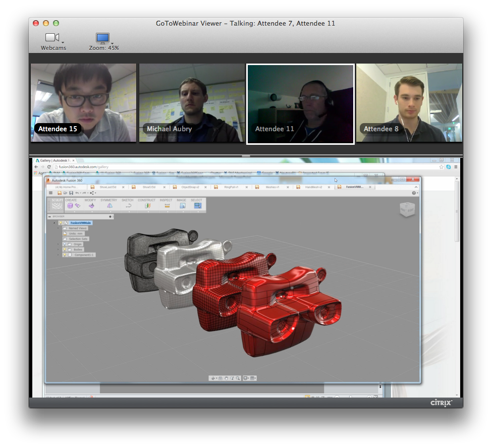Expand the Origin tree node
This screenshot has width=492, height=448.
(x=59, y=244)
